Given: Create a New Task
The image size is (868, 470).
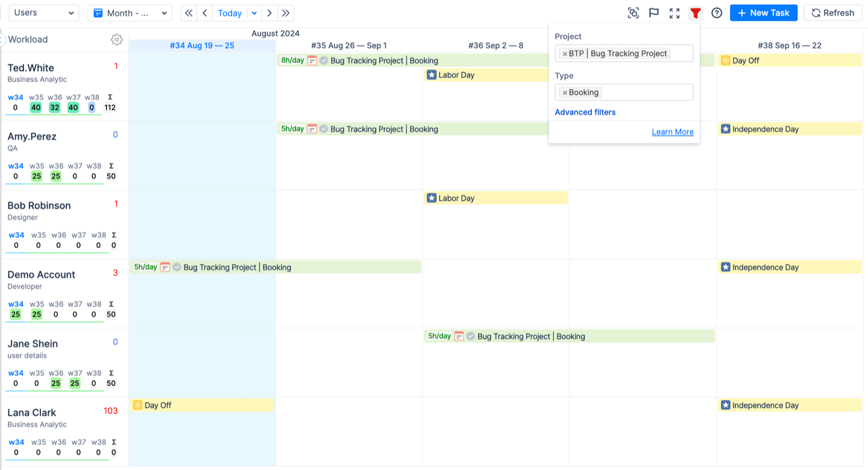Looking at the screenshot, I should (763, 13).
